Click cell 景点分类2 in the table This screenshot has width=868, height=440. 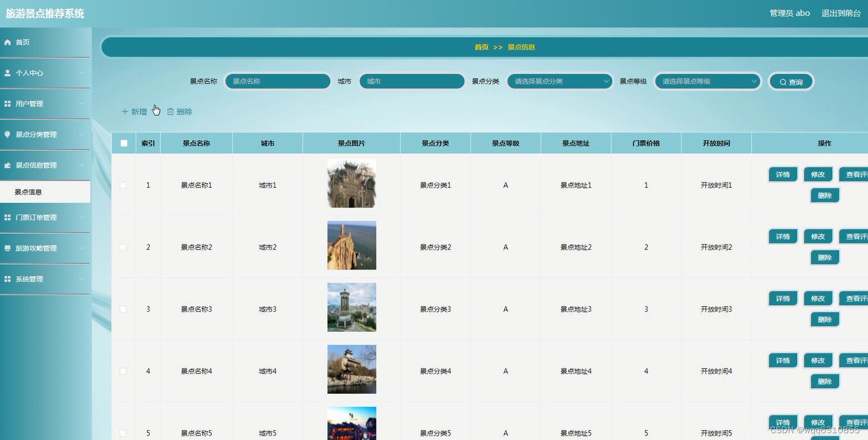[x=436, y=247]
